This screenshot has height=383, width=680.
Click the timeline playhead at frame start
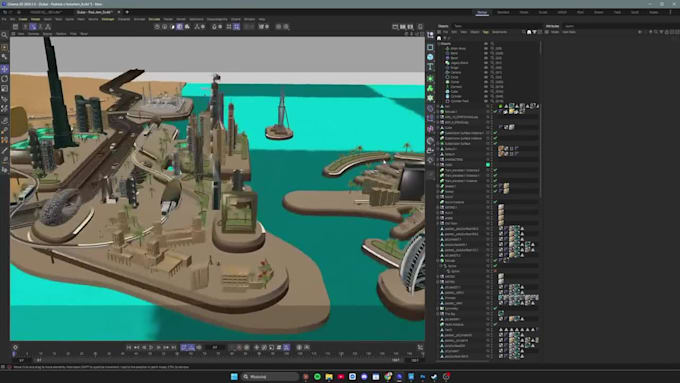[x=14, y=354]
